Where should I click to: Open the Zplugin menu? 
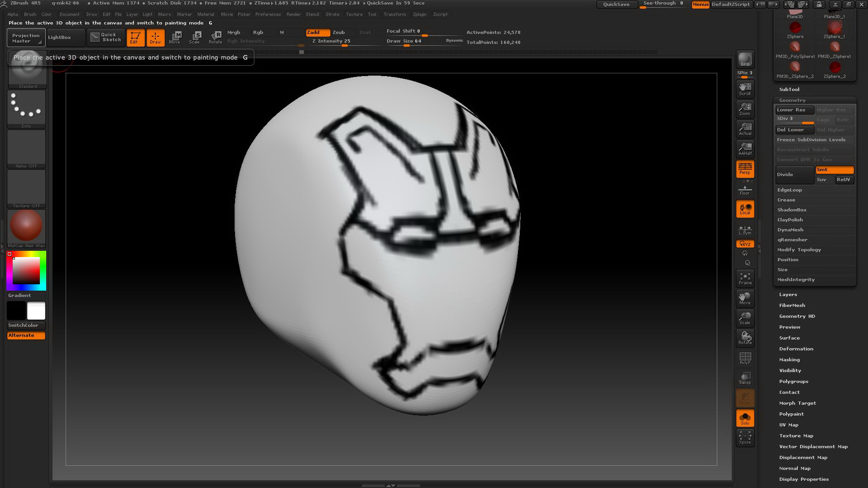pyautogui.click(x=420, y=14)
